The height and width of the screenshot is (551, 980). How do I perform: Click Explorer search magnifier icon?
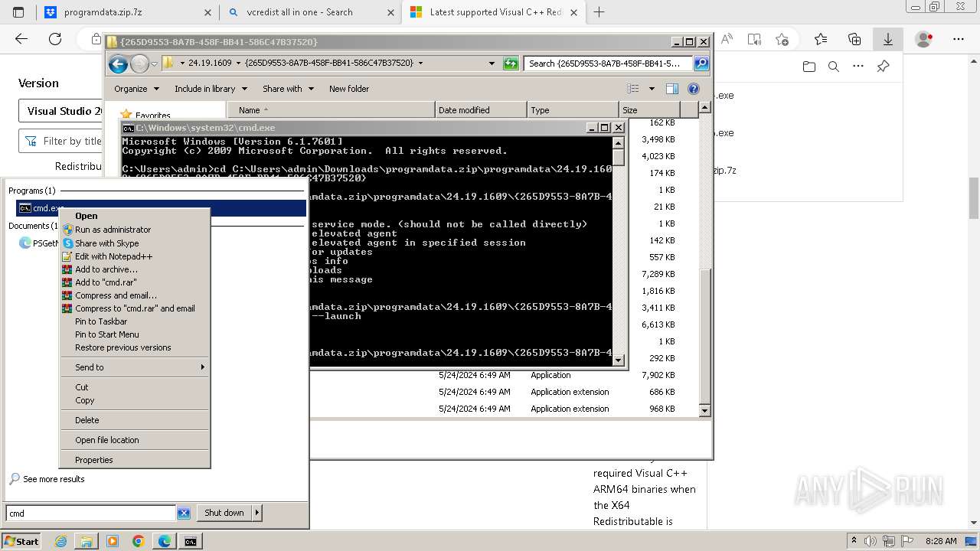[x=701, y=64]
